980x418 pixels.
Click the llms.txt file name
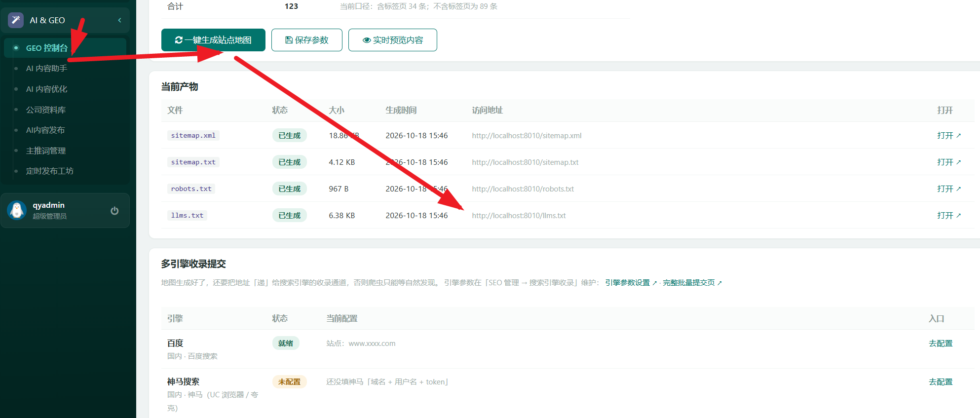pyautogui.click(x=187, y=215)
